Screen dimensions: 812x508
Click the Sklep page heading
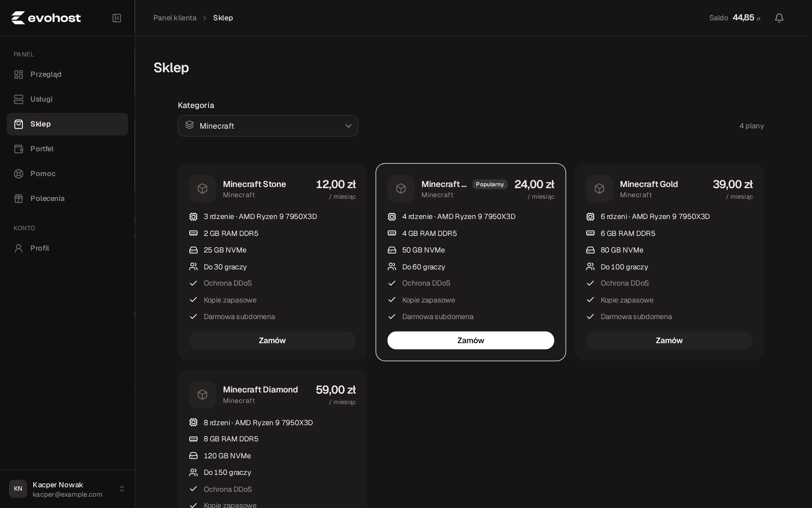pos(171,68)
